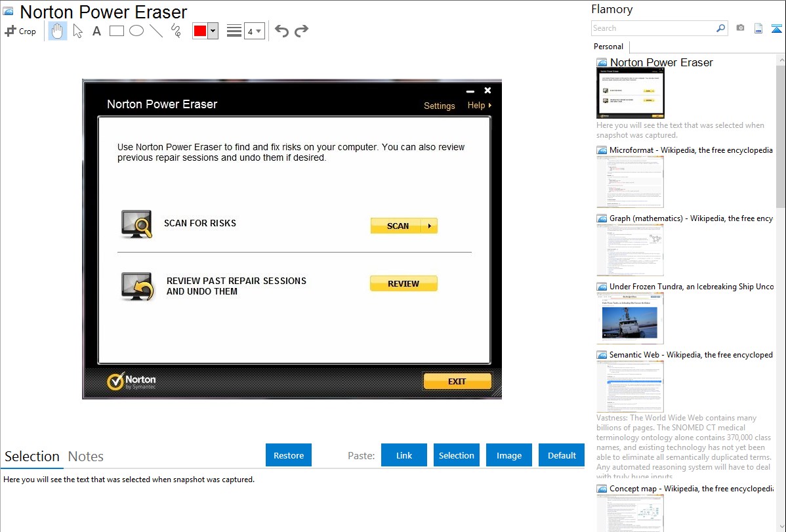Viewport: 786px width, 532px height.
Task: Click the EXIT button in Norton
Action: click(x=457, y=382)
